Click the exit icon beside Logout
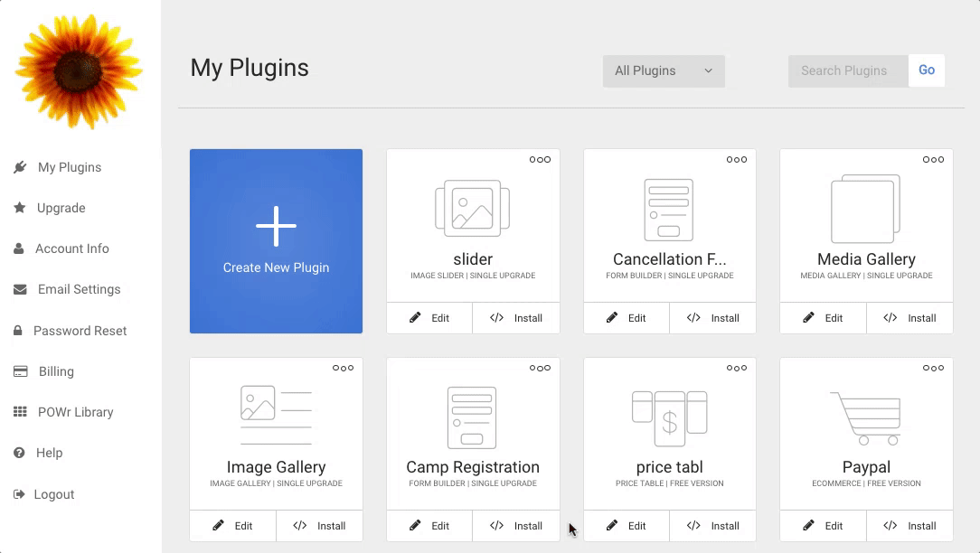The width and height of the screenshot is (980, 553). pyautogui.click(x=19, y=494)
